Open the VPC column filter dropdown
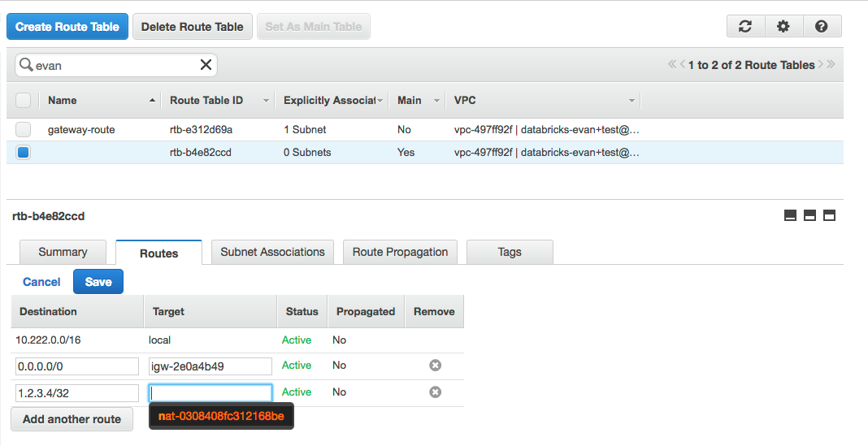This screenshot has height=446, width=868. point(631,101)
